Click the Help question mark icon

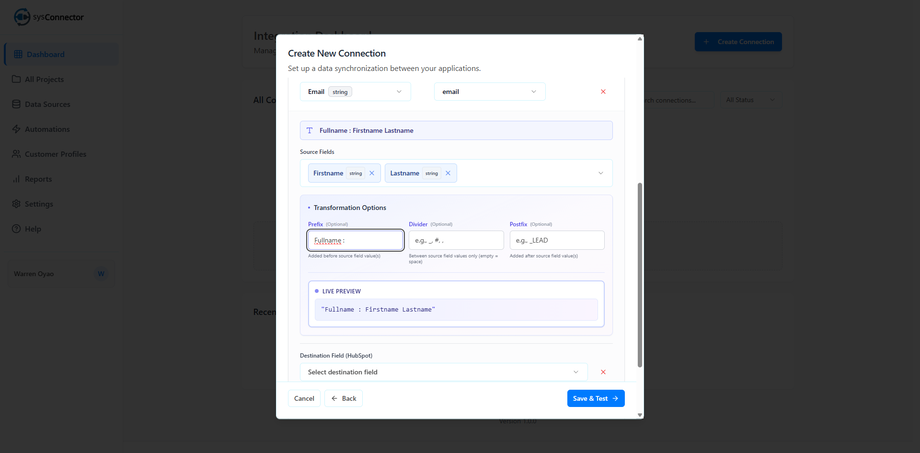16,229
